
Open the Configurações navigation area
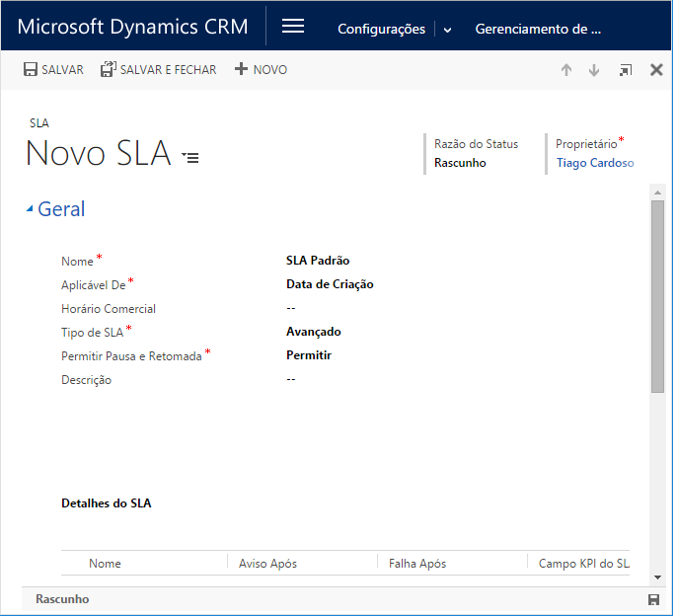coord(381,30)
